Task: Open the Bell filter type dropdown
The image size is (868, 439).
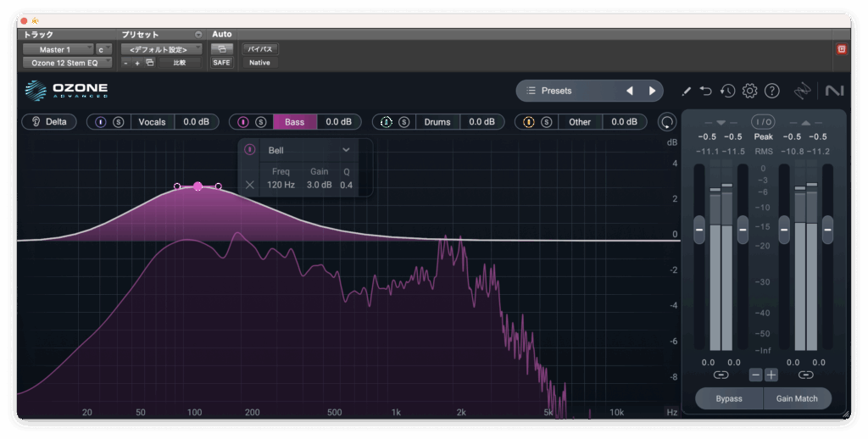Action: click(x=309, y=150)
